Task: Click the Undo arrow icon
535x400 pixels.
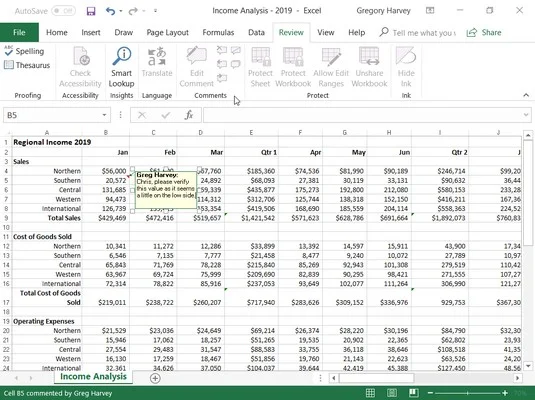Action: click(110, 11)
